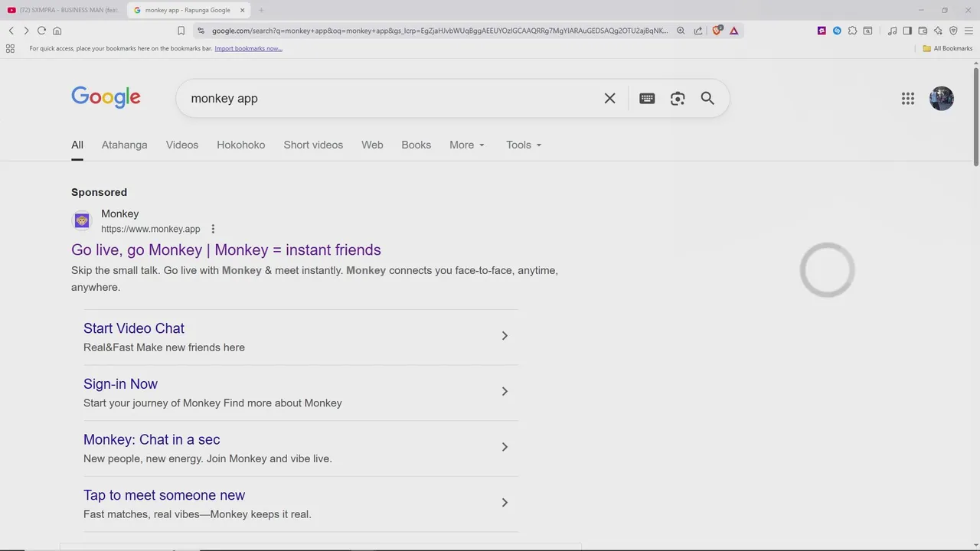Open the Start Video Chat sitelink
Viewport: 980px width, 551px height.
(134, 328)
